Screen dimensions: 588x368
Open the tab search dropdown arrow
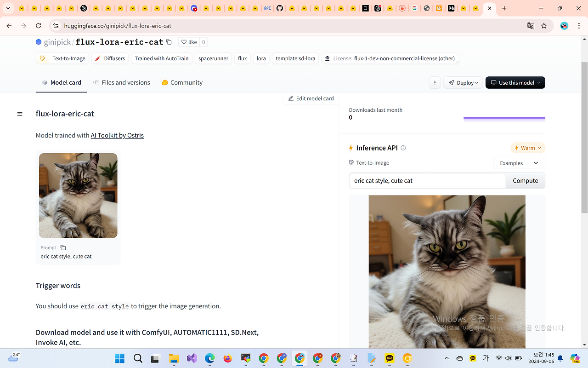(x=8, y=8)
